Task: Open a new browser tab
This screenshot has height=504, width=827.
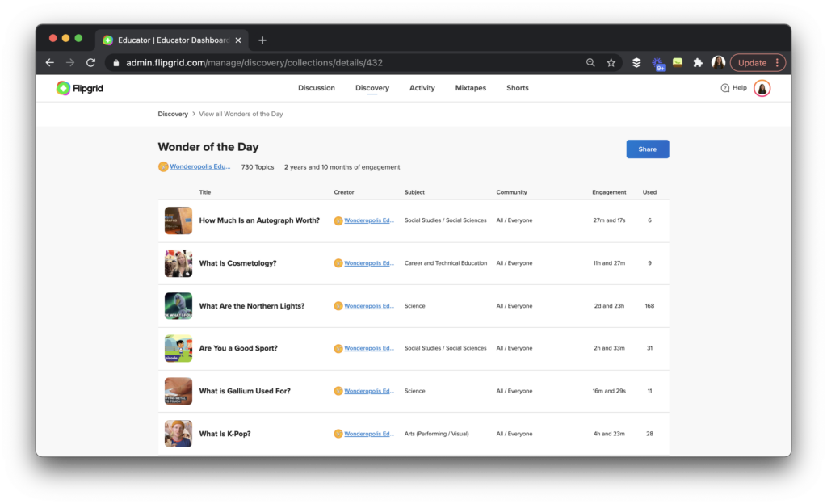Action: (x=262, y=40)
